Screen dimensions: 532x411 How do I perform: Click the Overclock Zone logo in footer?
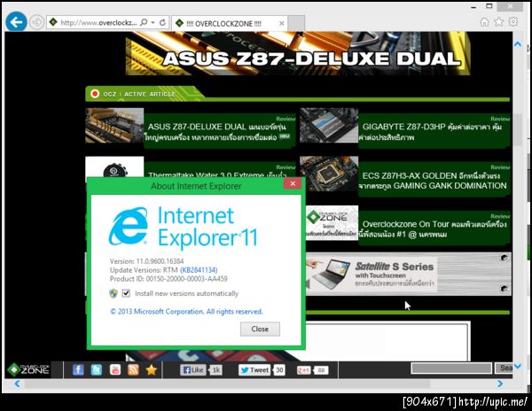[29, 369]
